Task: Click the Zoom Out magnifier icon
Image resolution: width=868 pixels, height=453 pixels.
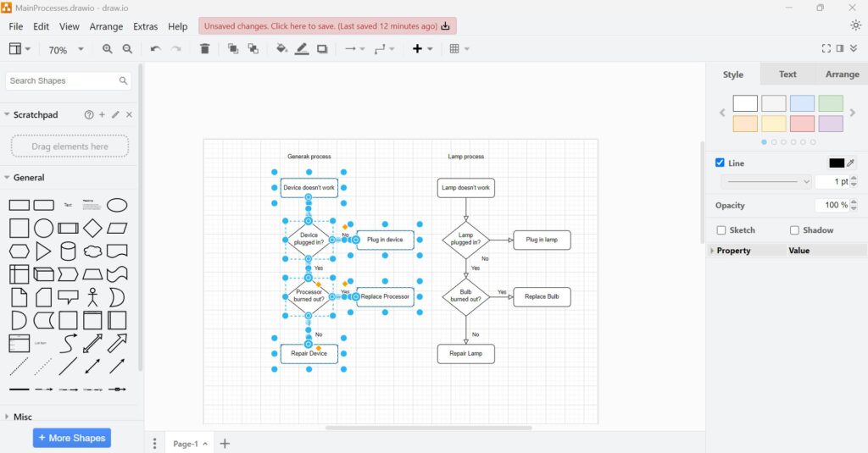Action: pos(127,49)
